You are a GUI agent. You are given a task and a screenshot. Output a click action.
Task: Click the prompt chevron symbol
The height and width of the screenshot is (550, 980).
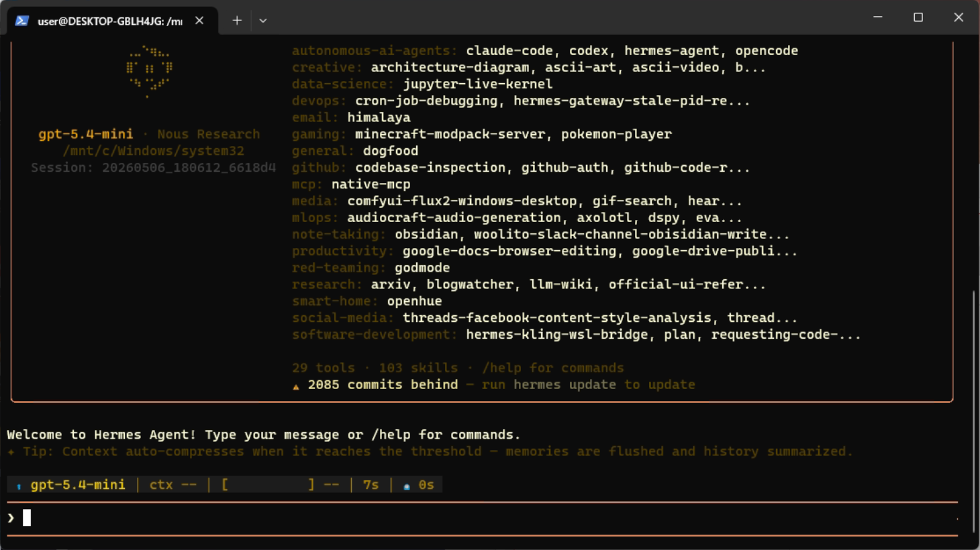11,518
